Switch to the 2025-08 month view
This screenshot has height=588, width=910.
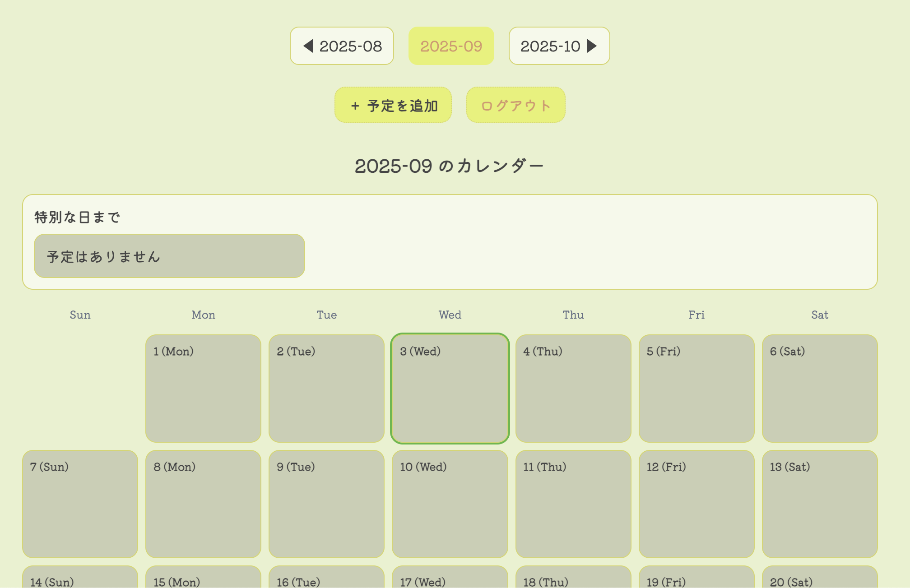click(342, 46)
